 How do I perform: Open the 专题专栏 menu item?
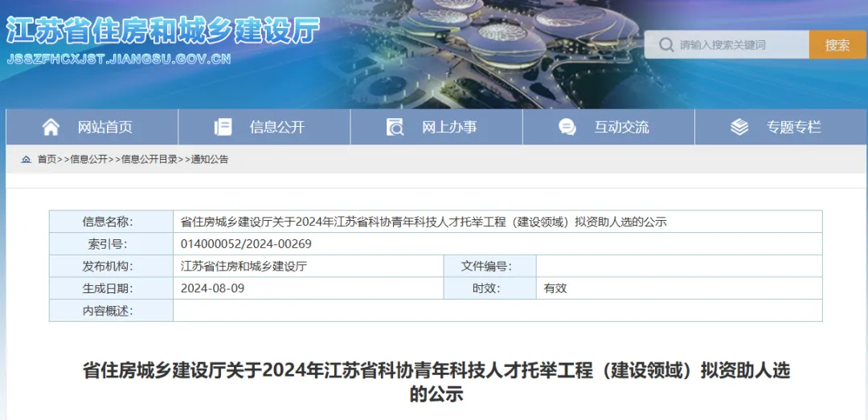coord(780,127)
